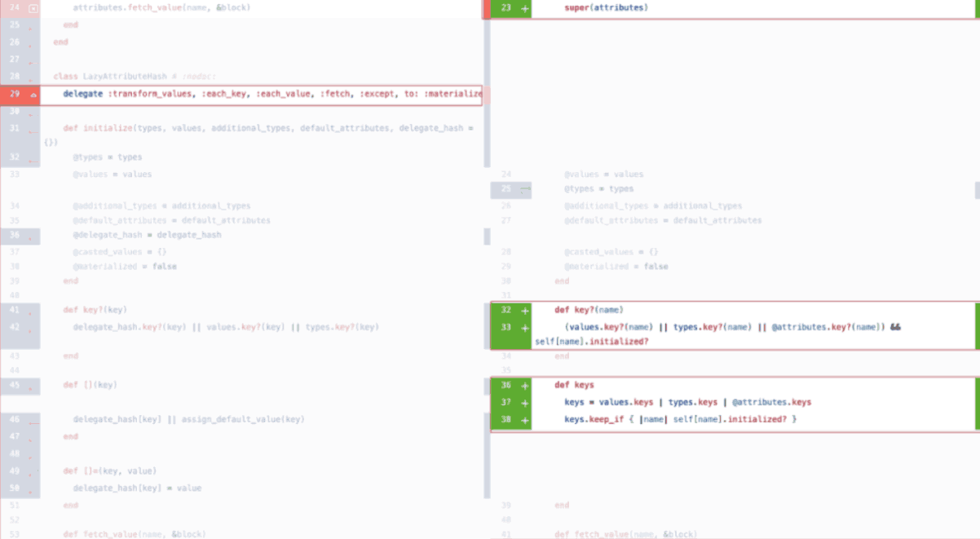The width and height of the screenshot is (980, 539).
Task: Click the box icon beside left line 24
Action: point(33,8)
